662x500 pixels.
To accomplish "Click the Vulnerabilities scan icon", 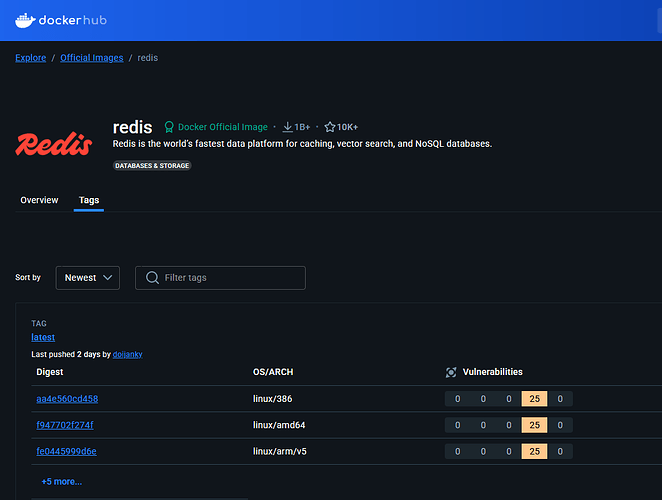I will (451, 372).
